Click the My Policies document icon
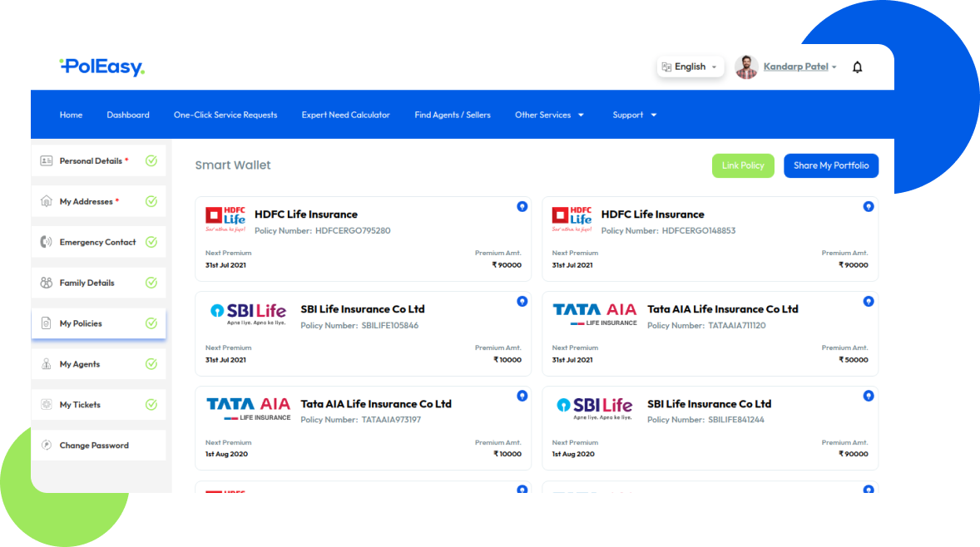The width and height of the screenshot is (980, 547). point(47,323)
